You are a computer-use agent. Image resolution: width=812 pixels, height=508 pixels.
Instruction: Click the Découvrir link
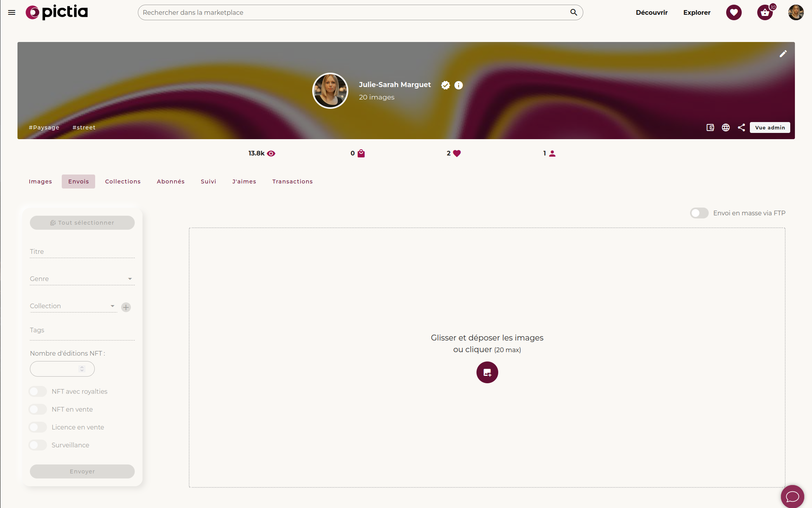[x=651, y=12]
